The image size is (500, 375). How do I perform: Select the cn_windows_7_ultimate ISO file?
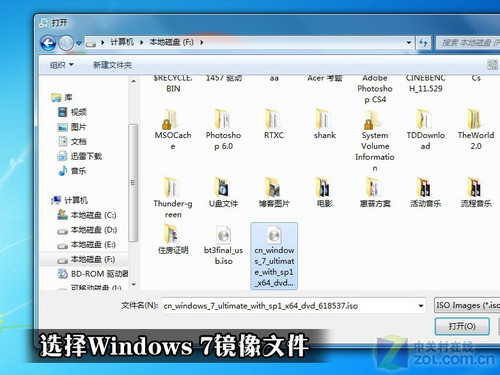coord(274,256)
